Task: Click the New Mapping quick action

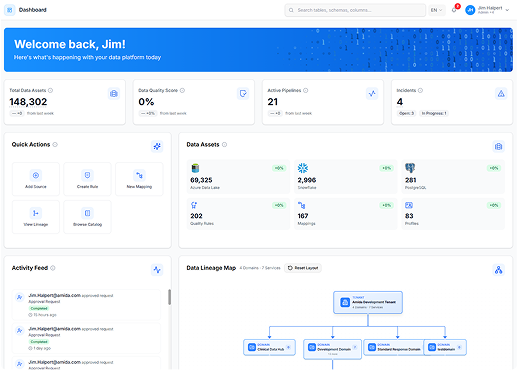Action: [x=139, y=179]
